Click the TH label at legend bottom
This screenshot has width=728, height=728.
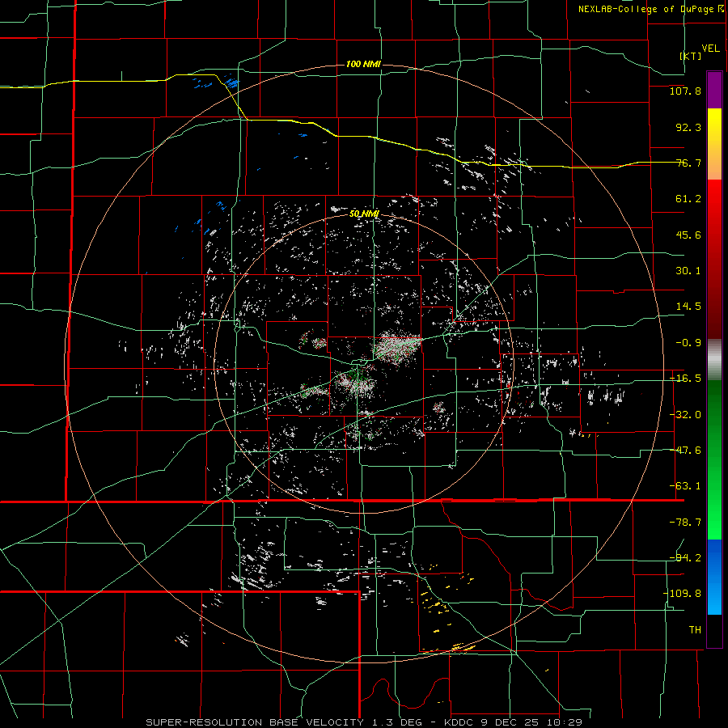[695, 629]
